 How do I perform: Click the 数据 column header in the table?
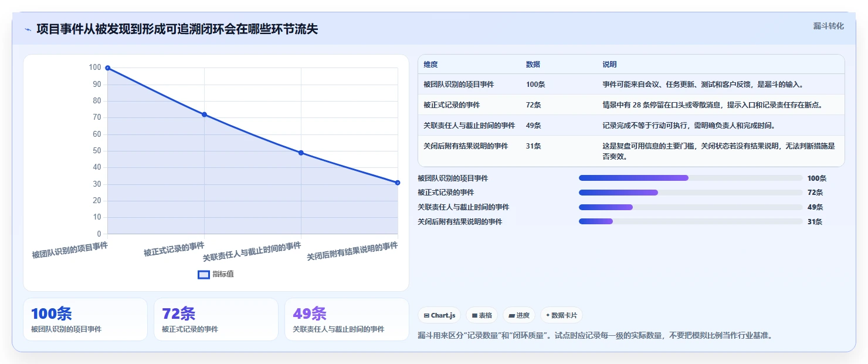tap(533, 65)
